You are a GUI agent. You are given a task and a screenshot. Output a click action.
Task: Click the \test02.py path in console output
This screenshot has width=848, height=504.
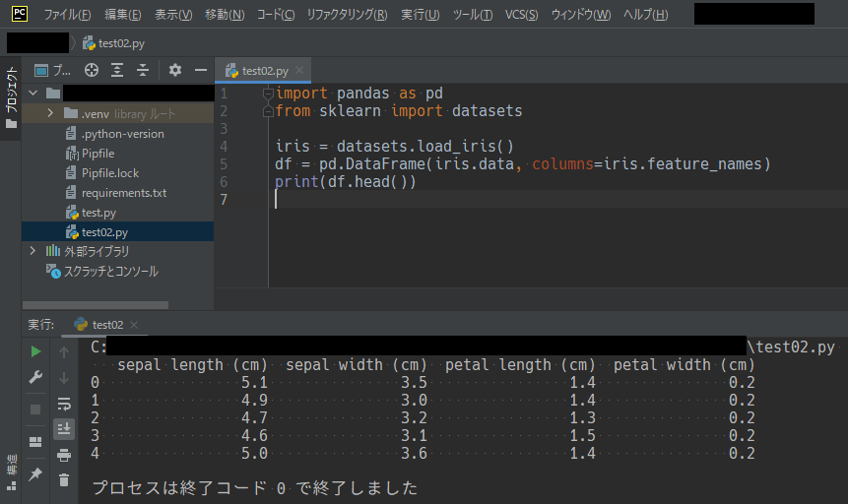(x=791, y=347)
